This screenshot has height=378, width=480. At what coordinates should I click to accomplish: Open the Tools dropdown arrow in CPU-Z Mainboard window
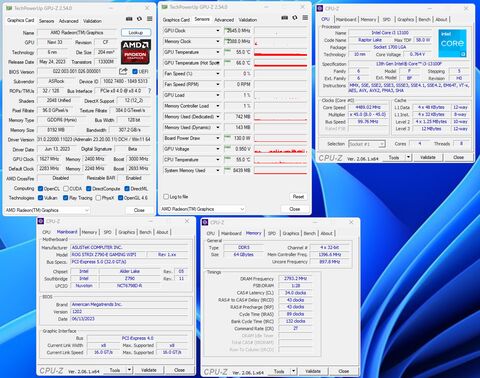[x=129, y=370]
